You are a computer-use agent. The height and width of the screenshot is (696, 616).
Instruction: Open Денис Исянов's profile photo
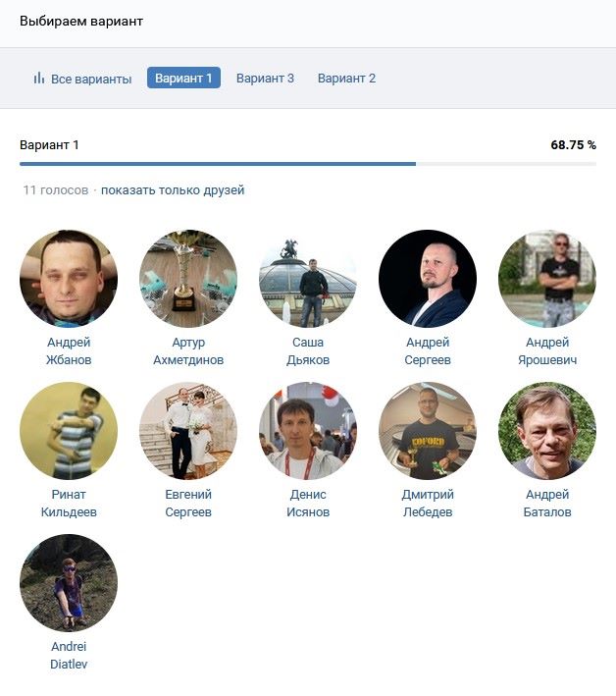pyautogui.click(x=308, y=431)
